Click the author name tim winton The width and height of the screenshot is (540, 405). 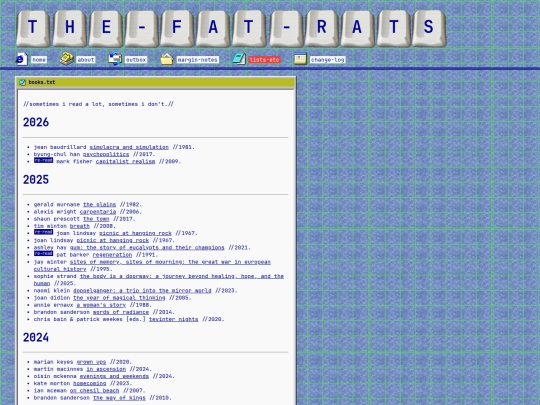click(x=50, y=226)
